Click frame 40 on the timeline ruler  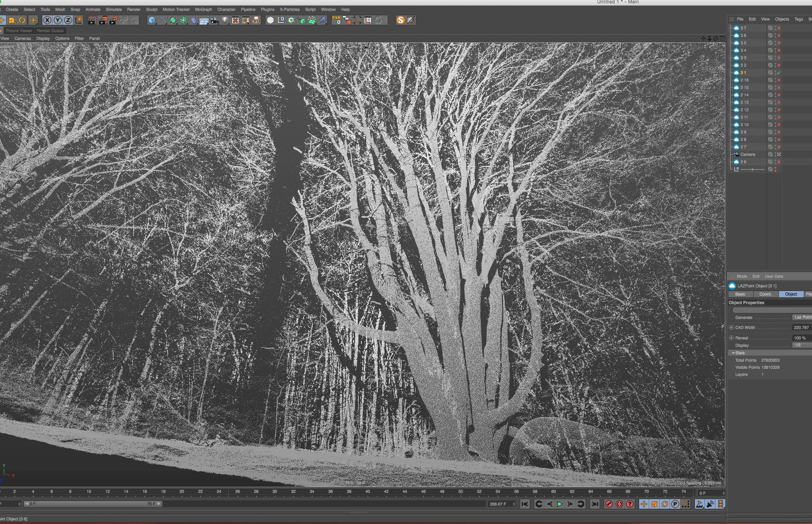coord(368,492)
